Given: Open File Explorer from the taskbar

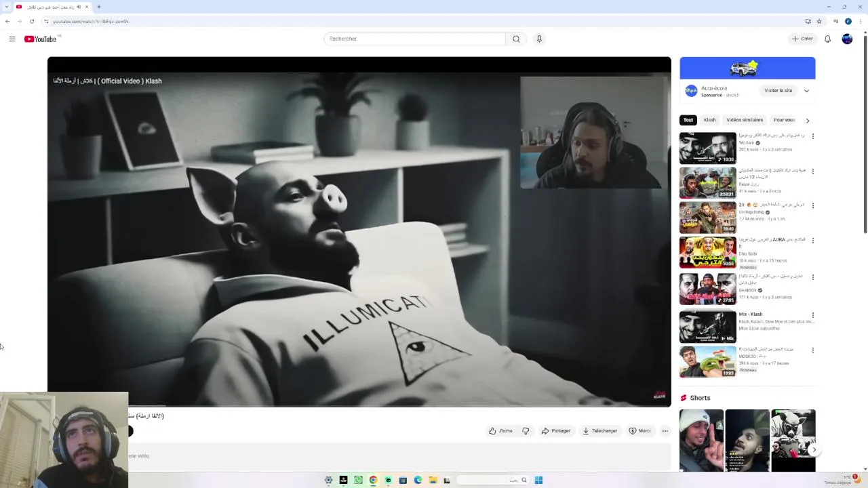Looking at the screenshot, I should coord(433,480).
